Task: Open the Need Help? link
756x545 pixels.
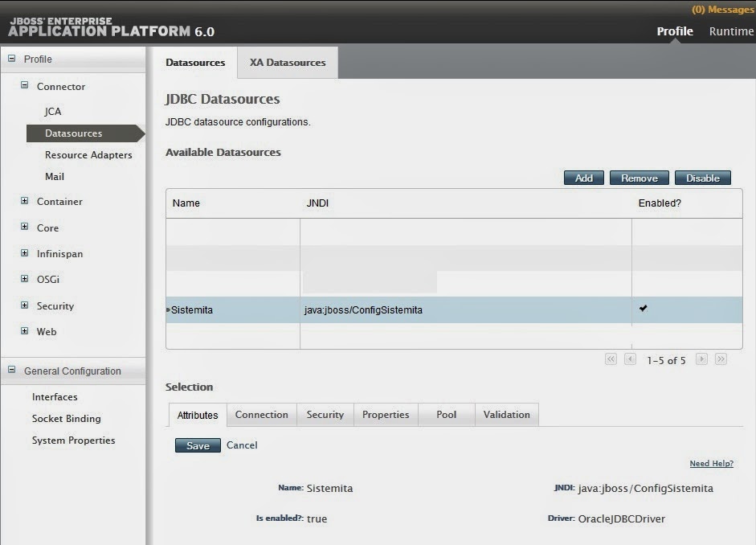Action: [712, 464]
